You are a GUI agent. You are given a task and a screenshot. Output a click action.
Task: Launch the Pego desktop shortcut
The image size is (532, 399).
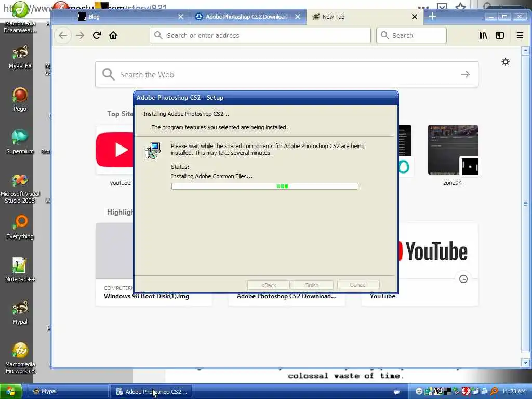click(20, 99)
